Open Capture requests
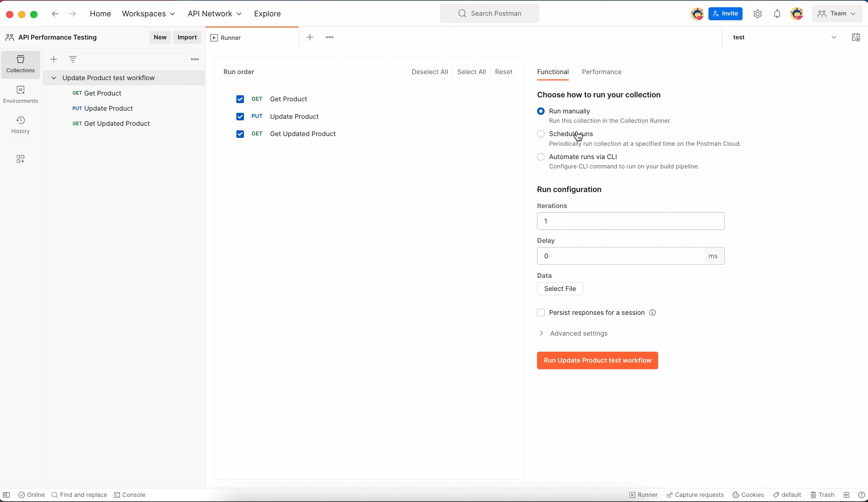This screenshot has height=502, width=868. coord(695,495)
